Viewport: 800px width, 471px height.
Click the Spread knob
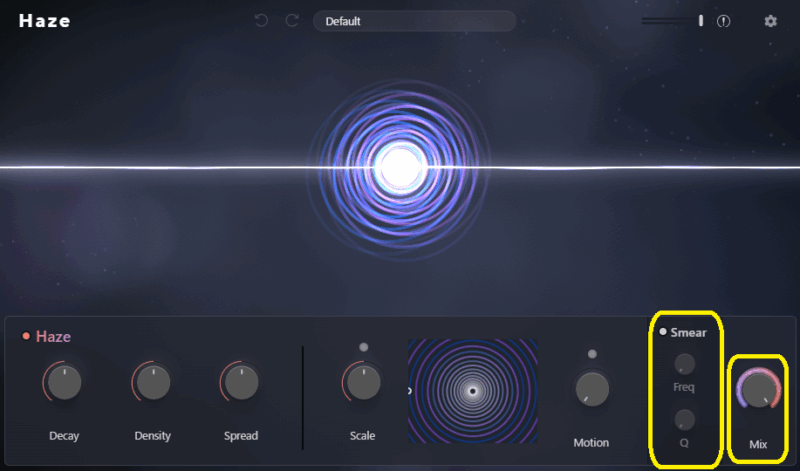click(240, 382)
